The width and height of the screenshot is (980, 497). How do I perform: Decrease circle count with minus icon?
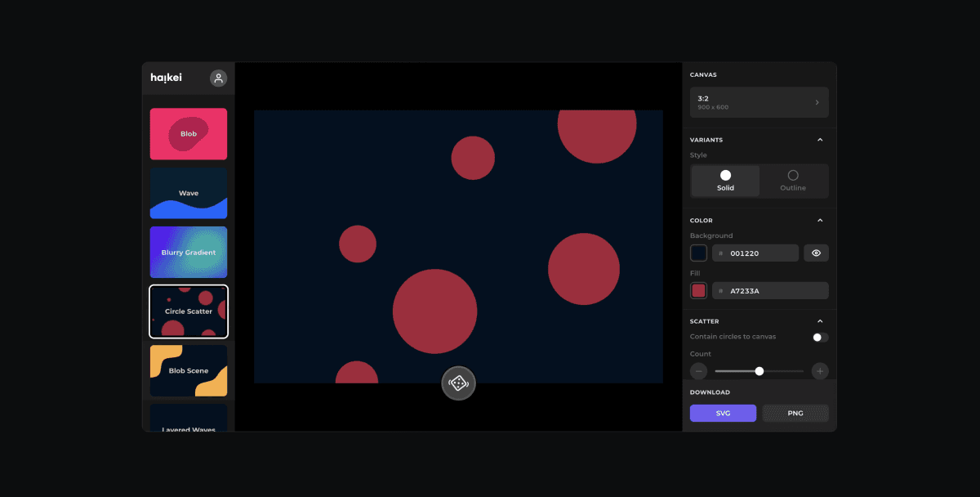coord(699,371)
